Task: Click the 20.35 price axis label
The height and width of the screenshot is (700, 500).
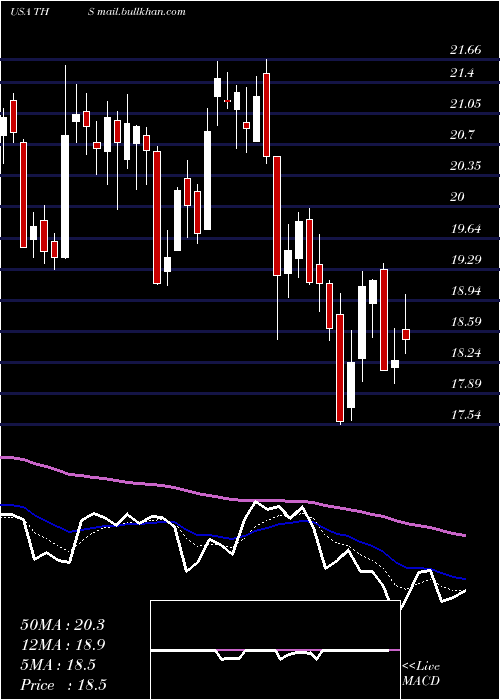Action: tap(466, 166)
